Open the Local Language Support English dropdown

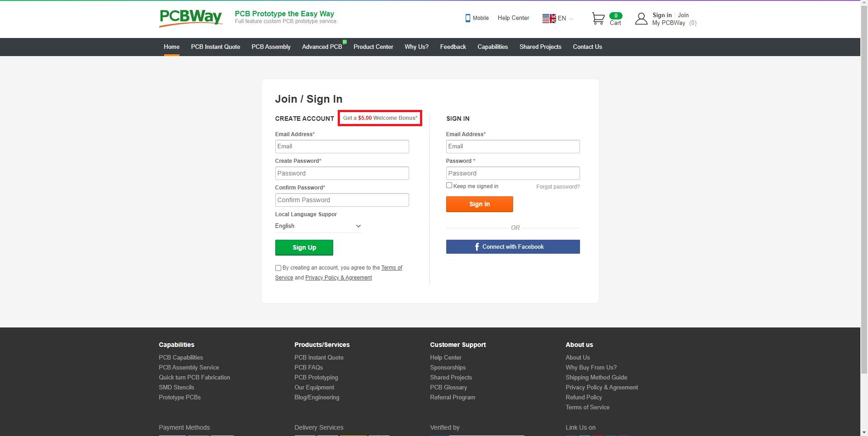click(318, 226)
